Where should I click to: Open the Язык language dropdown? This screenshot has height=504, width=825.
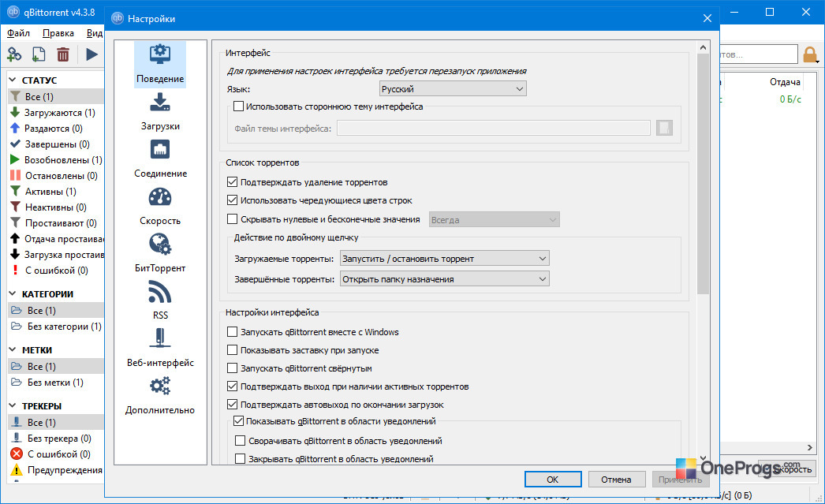[x=453, y=89]
